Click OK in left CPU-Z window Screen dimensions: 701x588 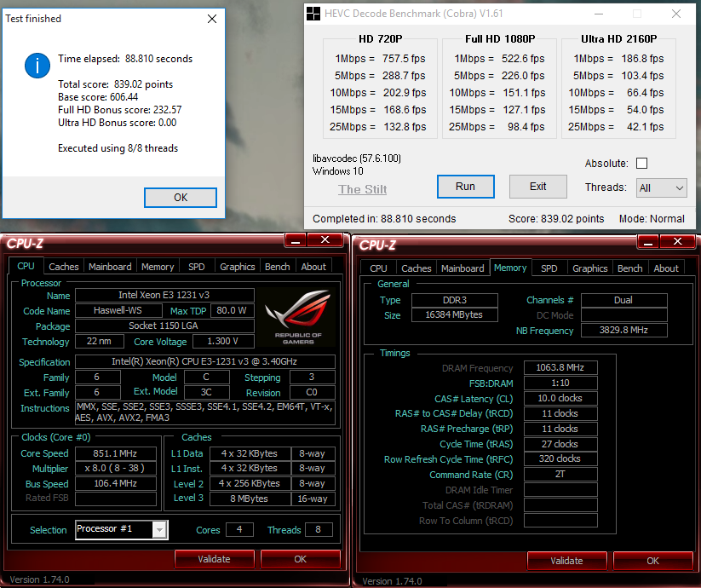tap(300, 559)
